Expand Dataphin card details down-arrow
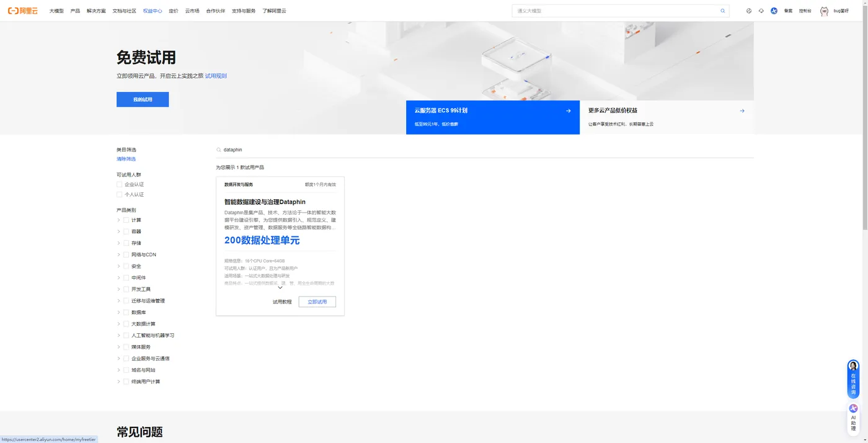The height and width of the screenshot is (443, 868). coord(280,287)
